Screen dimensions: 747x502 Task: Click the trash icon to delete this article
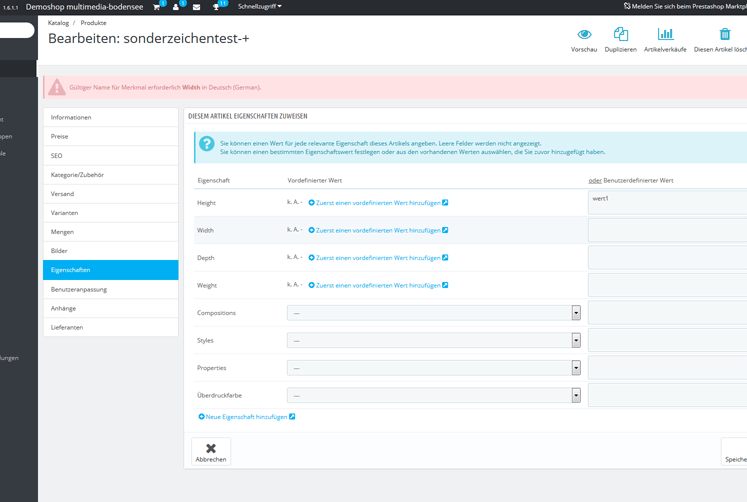pos(725,34)
